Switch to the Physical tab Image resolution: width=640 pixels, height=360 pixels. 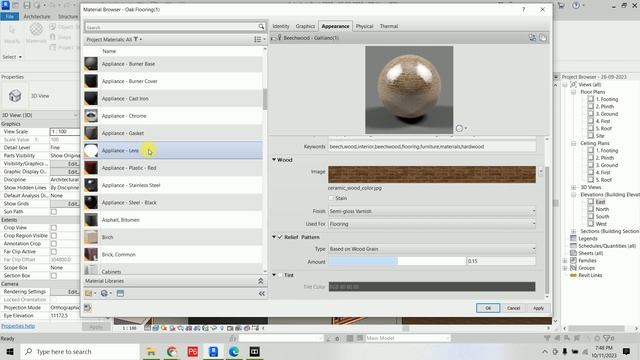pyautogui.click(x=364, y=26)
